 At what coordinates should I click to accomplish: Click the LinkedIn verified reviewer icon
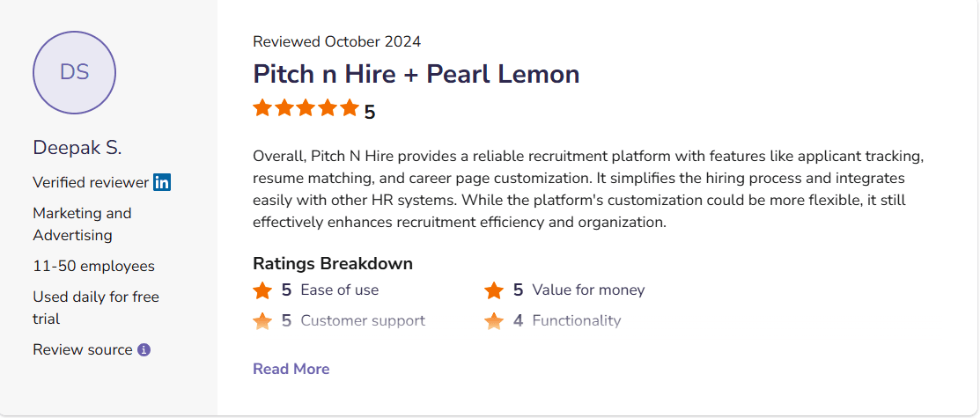pos(162,182)
